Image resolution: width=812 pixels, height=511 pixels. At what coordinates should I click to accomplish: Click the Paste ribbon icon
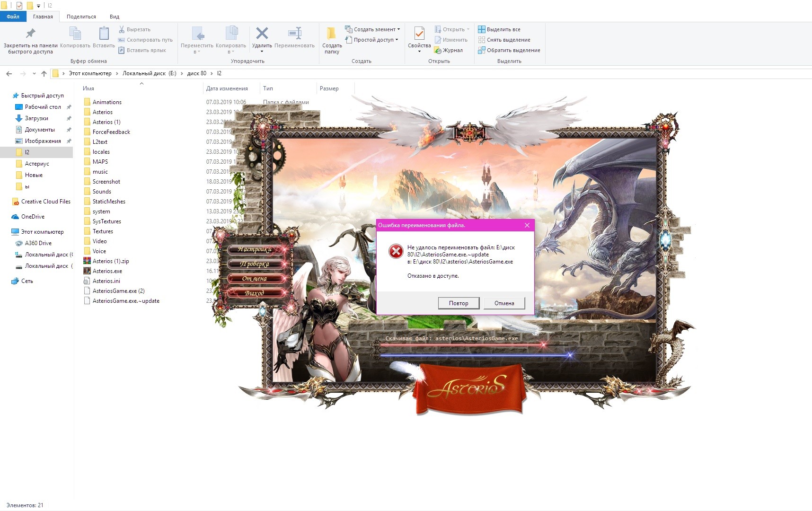(x=104, y=34)
